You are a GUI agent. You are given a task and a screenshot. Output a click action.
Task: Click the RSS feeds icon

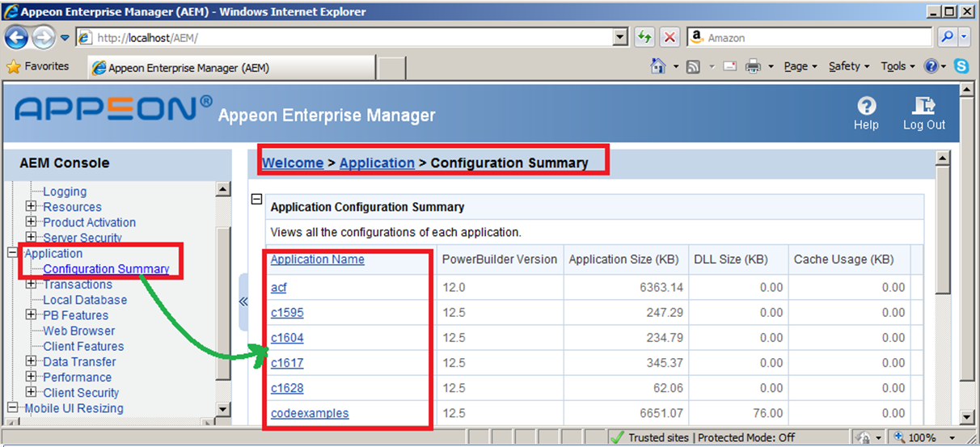[x=693, y=66]
